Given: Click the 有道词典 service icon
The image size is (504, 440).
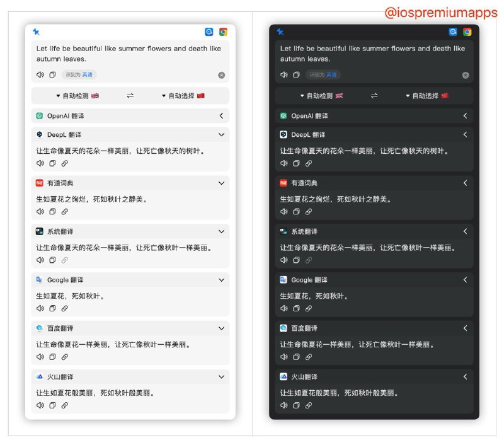Looking at the screenshot, I should (40, 183).
